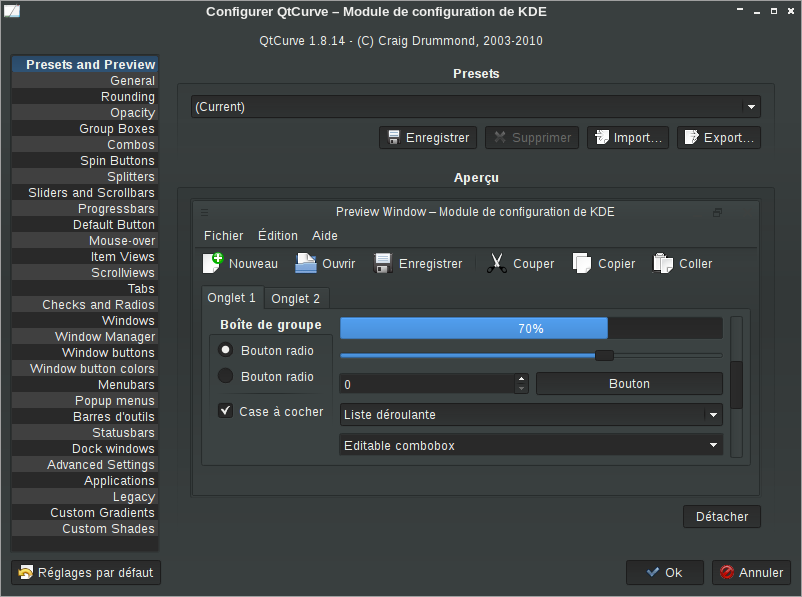The width and height of the screenshot is (802, 597).
Task: Select Checks and Radios category
Action: click(x=85, y=304)
